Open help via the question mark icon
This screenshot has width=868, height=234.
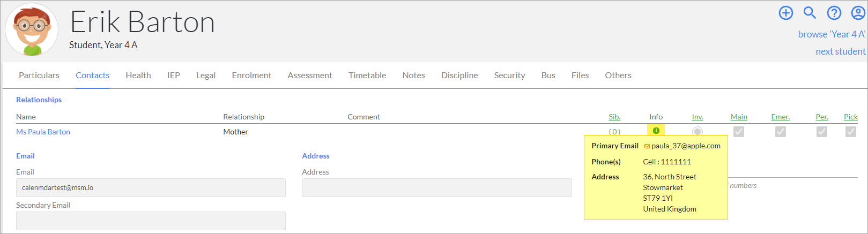coord(834,13)
